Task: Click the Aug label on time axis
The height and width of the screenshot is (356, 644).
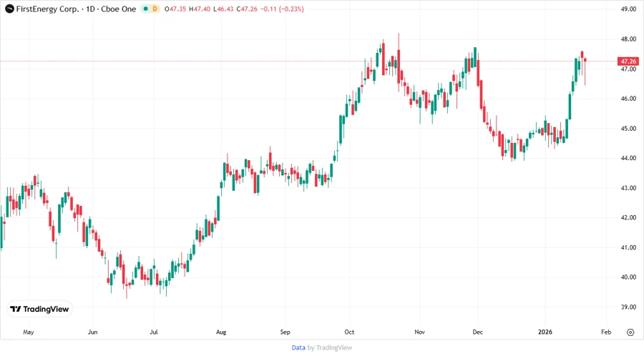Action: tap(221, 332)
